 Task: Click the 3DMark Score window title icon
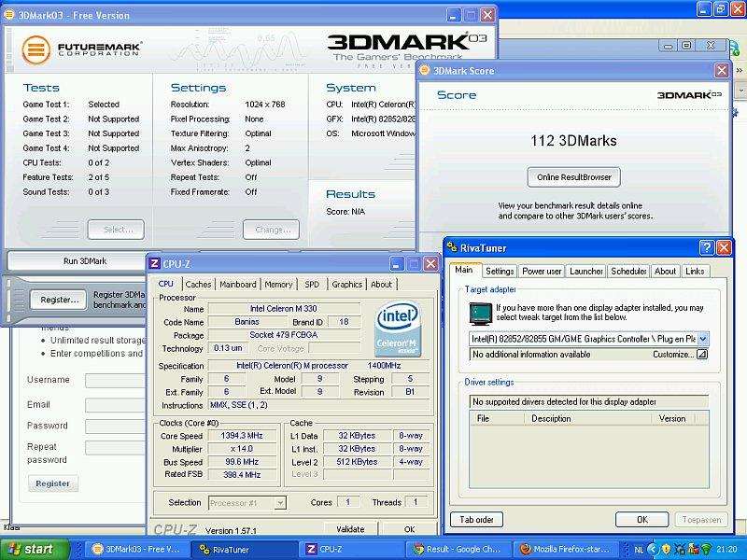[x=424, y=71]
